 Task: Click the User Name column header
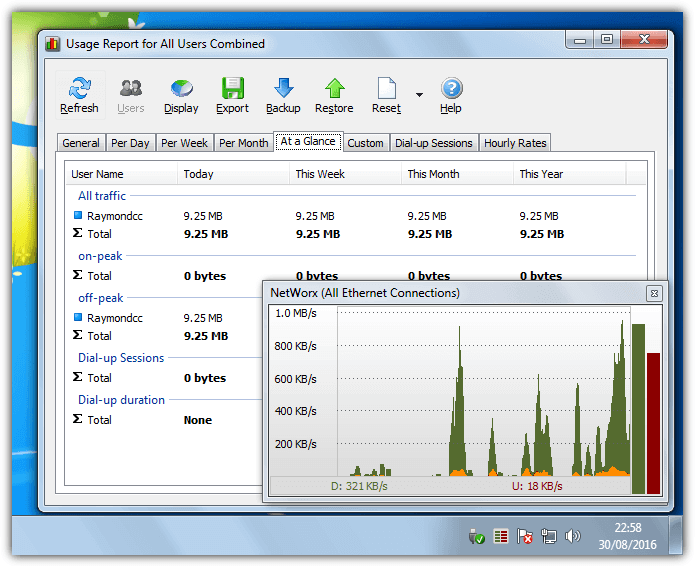point(121,174)
